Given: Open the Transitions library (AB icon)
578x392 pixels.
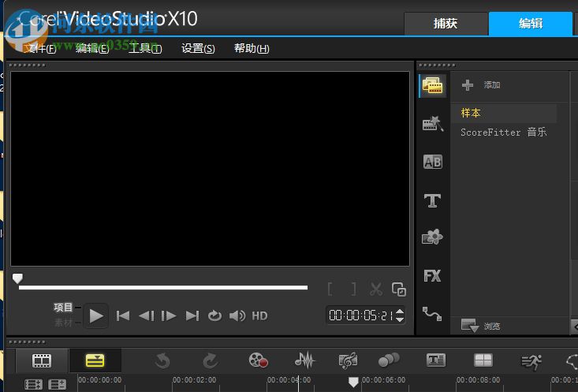Looking at the screenshot, I should [432, 162].
